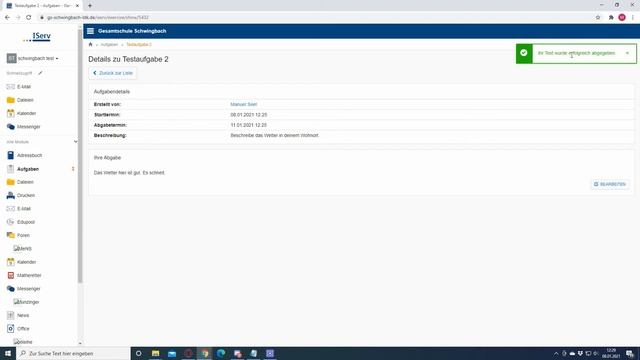
Task: Open Dateien under Alle Module
Action: click(25, 182)
